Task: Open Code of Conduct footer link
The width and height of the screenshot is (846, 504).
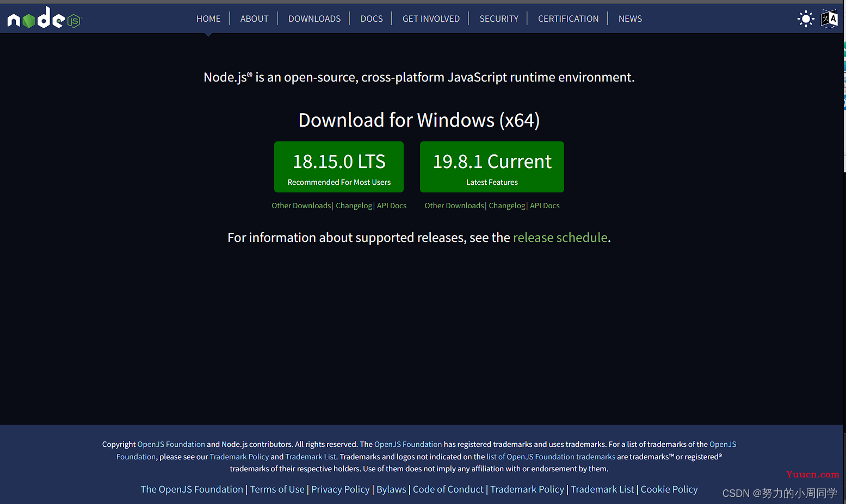Action: [x=448, y=489]
